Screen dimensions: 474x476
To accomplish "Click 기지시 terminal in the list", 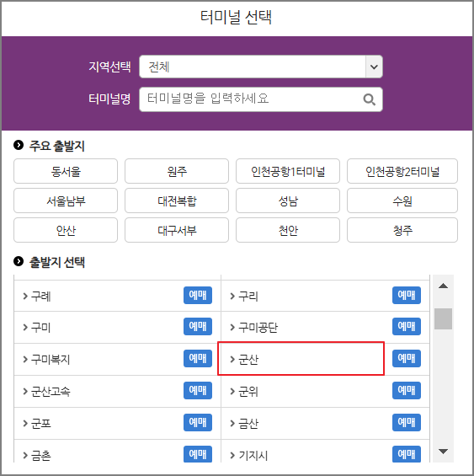I will (253, 455).
